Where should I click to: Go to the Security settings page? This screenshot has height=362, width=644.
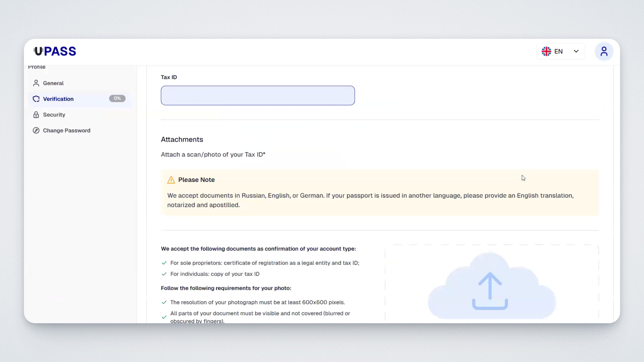[x=54, y=115]
